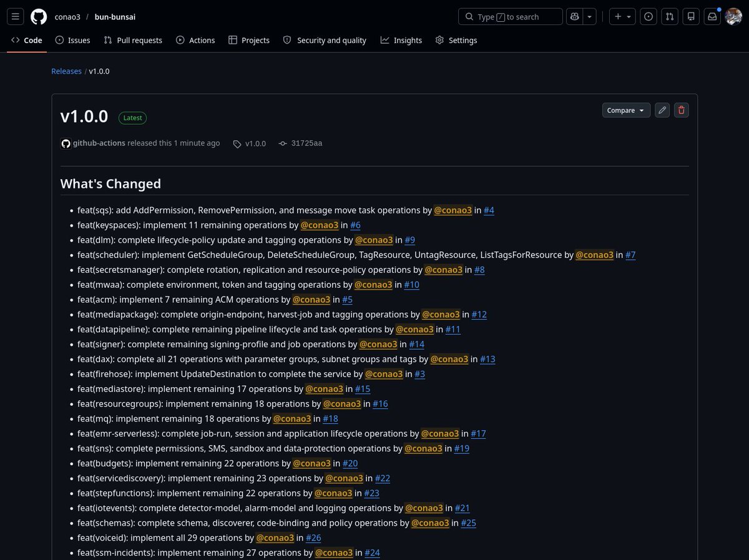Open pull request #19 for sns
Screen dimensions: 749x560
pyautogui.click(x=461, y=448)
